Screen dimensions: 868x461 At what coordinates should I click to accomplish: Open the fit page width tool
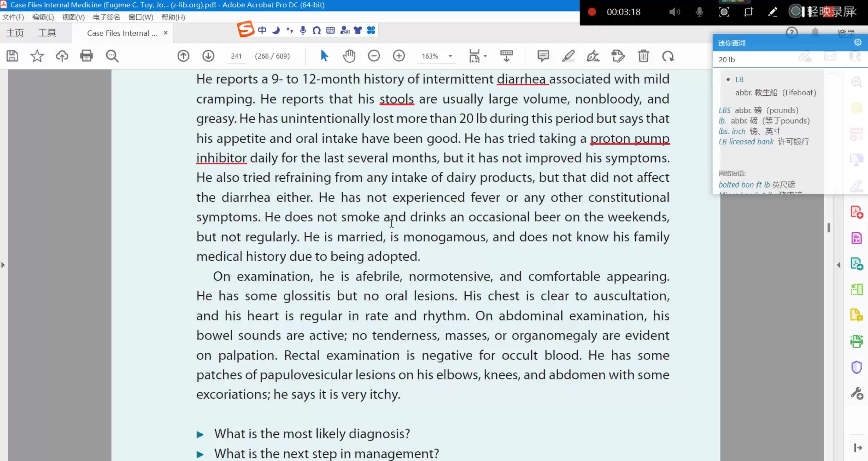(x=474, y=56)
